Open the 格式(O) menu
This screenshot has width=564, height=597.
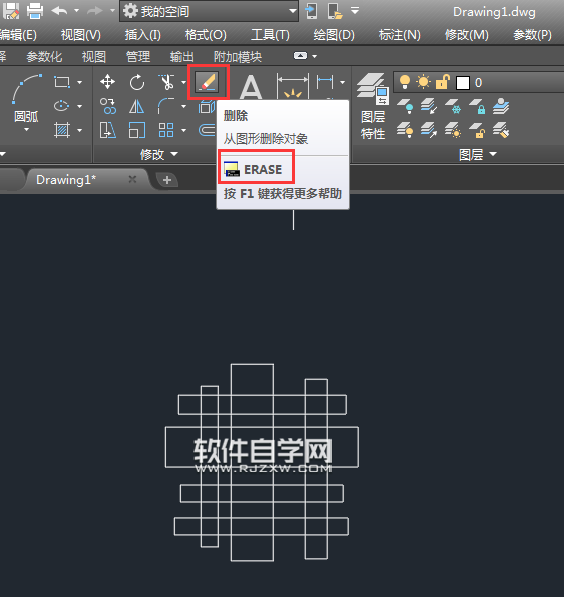(x=206, y=35)
